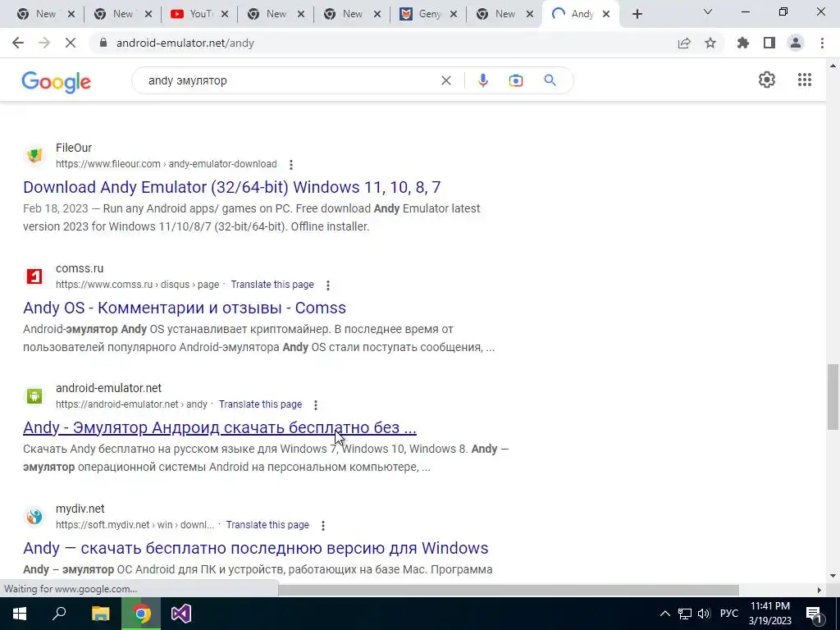Screen dimensions: 840x630
Task: Open the notification center icon
Action: pos(814,614)
